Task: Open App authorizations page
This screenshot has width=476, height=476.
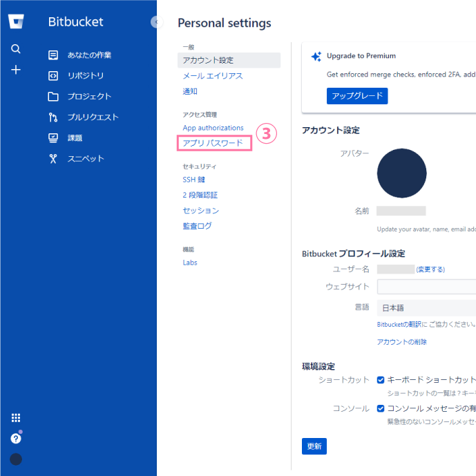Action: [213, 128]
